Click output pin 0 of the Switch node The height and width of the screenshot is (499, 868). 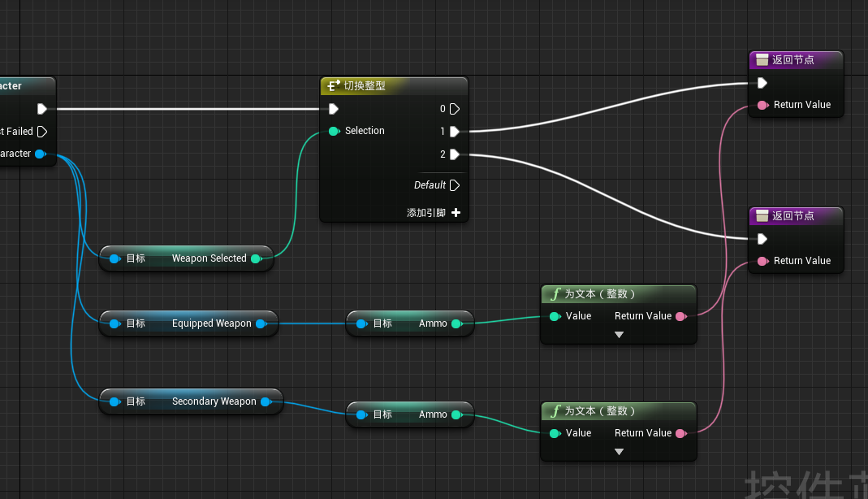(x=454, y=108)
